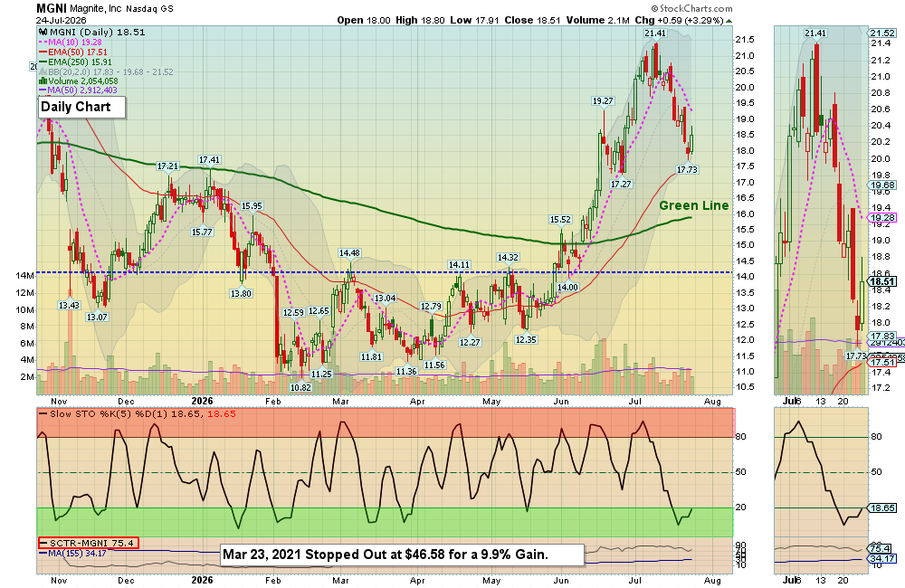Click the 14.48 high label
The image size is (905, 588).
pyautogui.click(x=349, y=252)
